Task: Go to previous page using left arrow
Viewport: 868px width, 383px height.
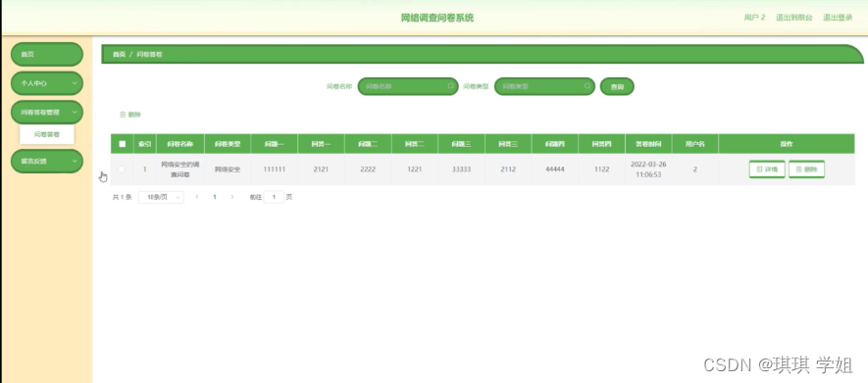Action: pos(197,197)
